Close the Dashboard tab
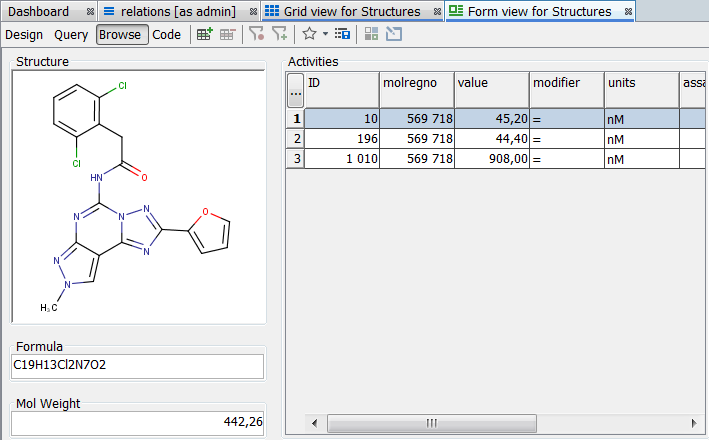The width and height of the screenshot is (709, 440). [x=90, y=12]
